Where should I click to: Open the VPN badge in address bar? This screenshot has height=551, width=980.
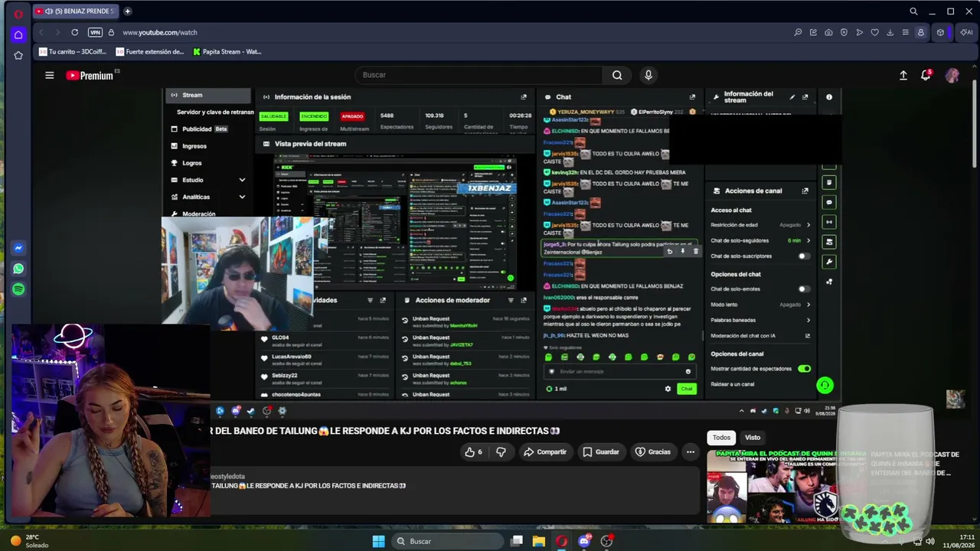(95, 32)
